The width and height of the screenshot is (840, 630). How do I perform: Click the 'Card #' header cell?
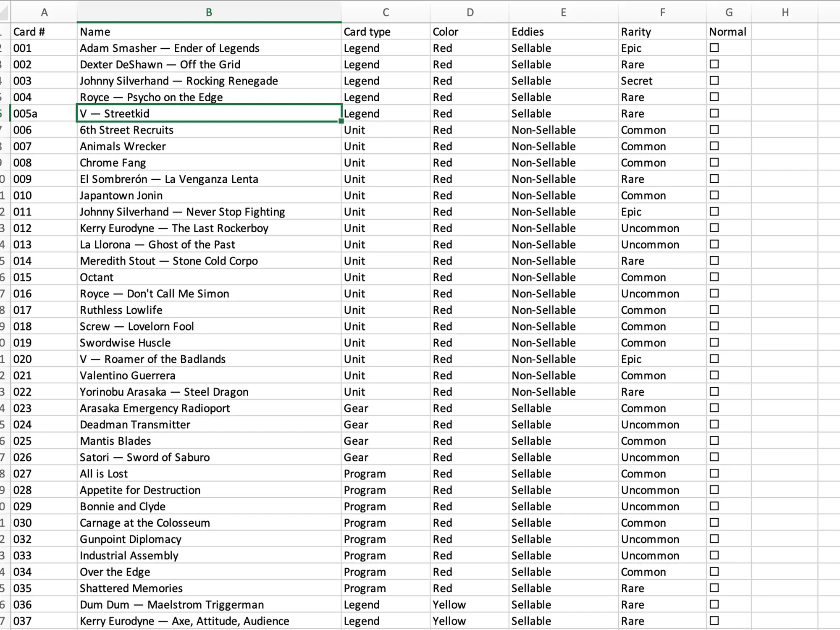coord(44,31)
